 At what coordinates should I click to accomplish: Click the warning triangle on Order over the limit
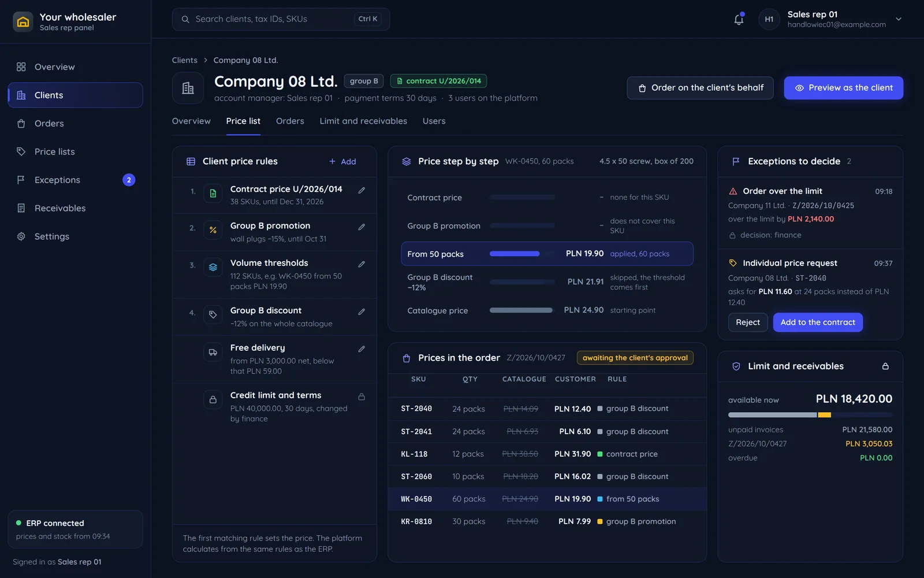pos(733,191)
